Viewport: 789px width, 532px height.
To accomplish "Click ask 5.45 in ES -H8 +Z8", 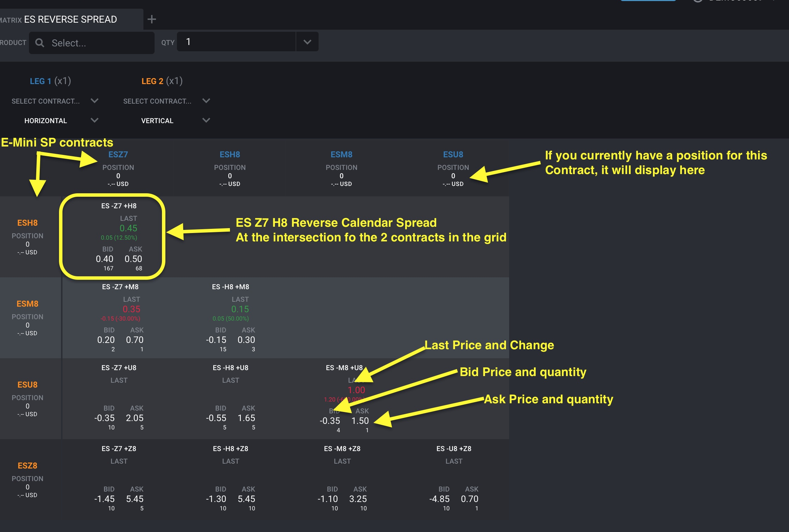I will 246,499.
